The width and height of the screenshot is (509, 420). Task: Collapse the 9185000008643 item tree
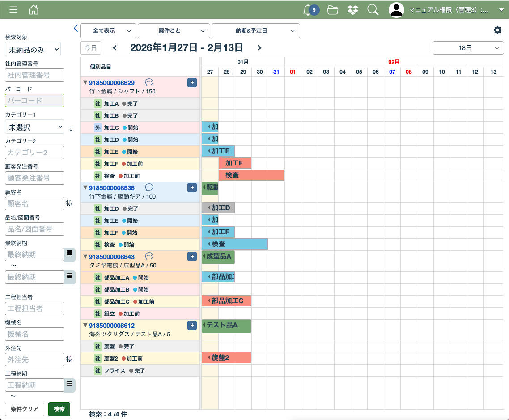pyautogui.click(x=85, y=256)
